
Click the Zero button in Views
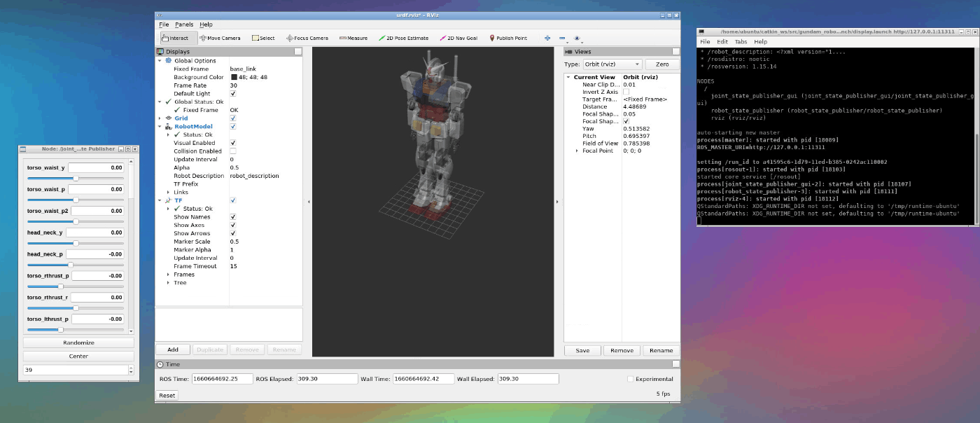pos(662,64)
